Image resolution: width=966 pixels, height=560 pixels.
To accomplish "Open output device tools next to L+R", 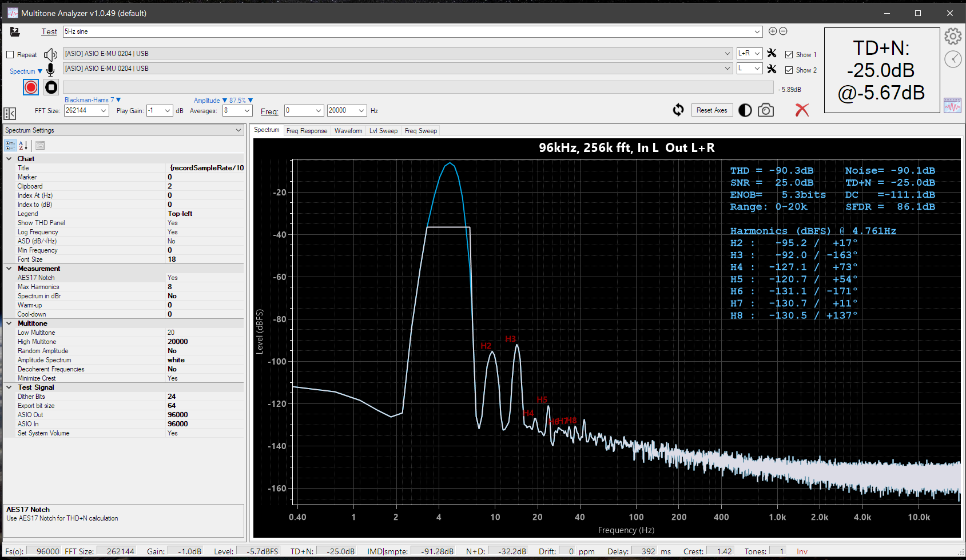I will 772,53.
